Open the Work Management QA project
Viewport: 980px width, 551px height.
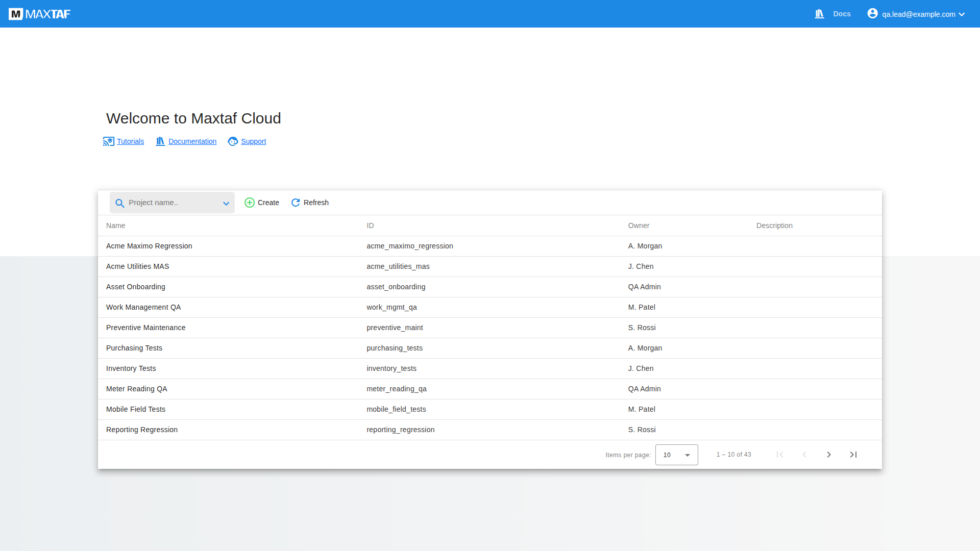(x=143, y=307)
